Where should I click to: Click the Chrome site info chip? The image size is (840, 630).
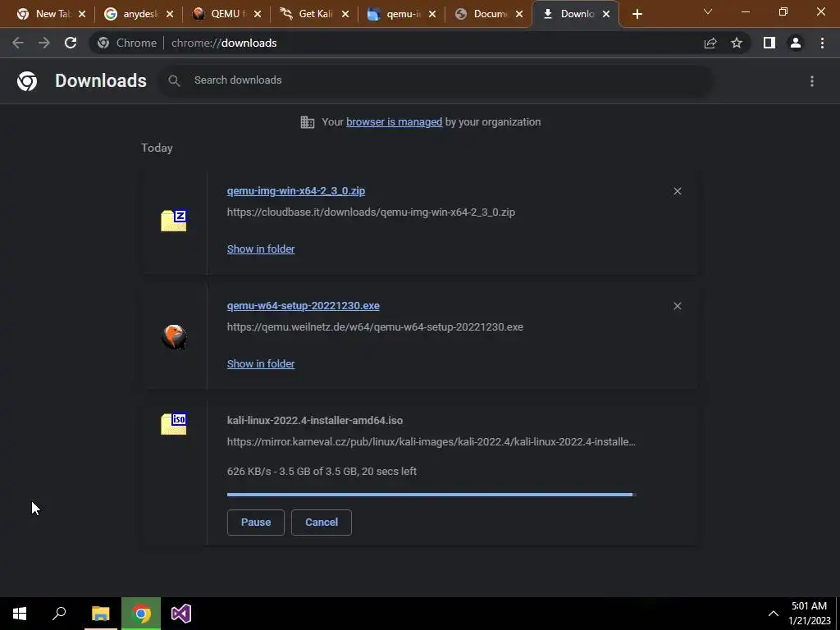[127, 43]
